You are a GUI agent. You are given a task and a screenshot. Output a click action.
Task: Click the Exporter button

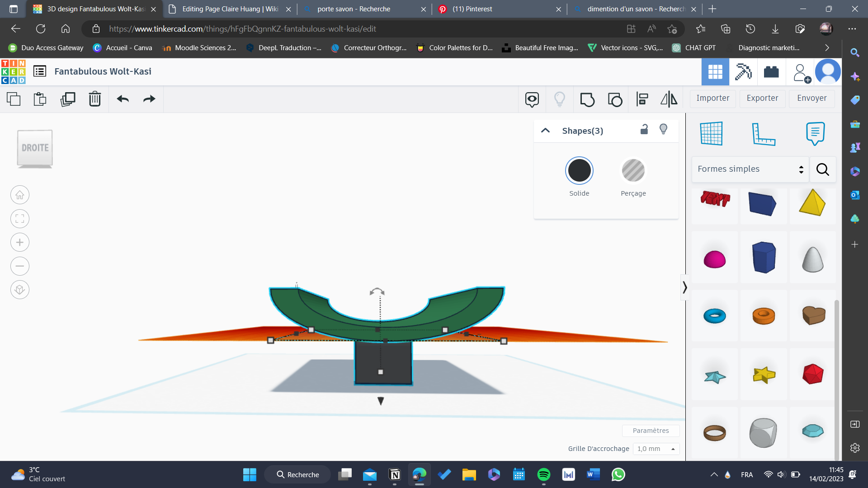[x=762, y=98]
